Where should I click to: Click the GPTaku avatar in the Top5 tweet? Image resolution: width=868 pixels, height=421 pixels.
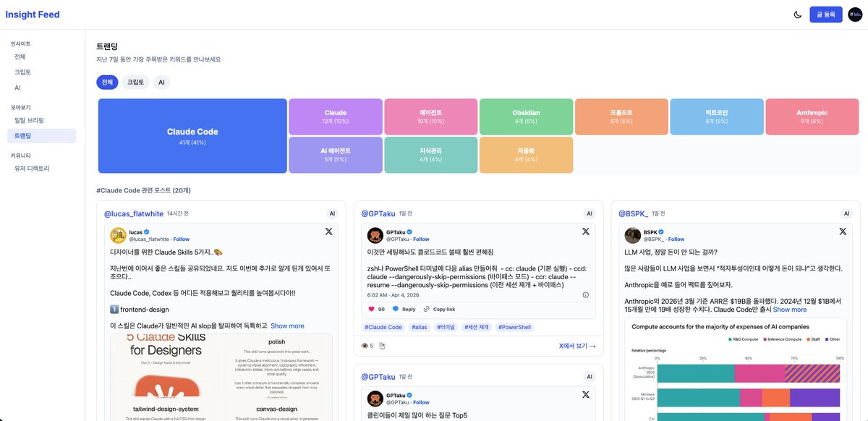375,398
